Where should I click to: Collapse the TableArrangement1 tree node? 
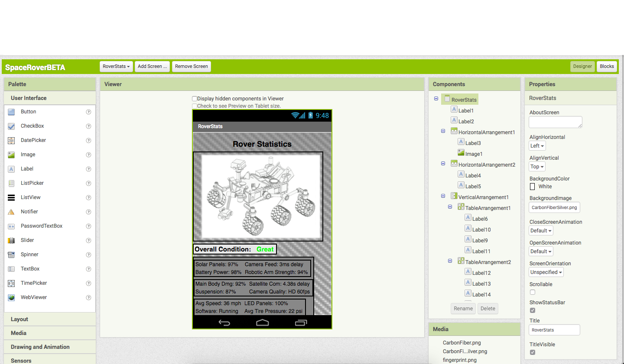pyautogui.click(x=450, y=207)
